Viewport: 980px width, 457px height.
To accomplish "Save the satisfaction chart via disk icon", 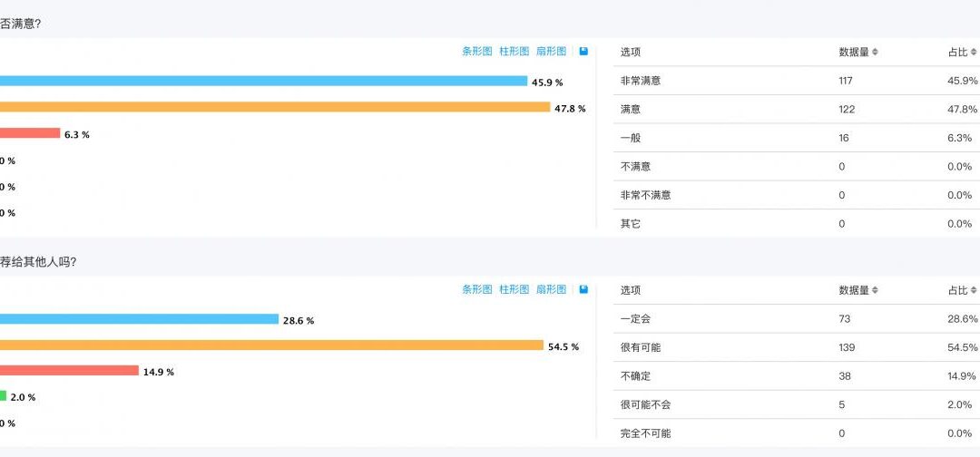I will (583, 51).
